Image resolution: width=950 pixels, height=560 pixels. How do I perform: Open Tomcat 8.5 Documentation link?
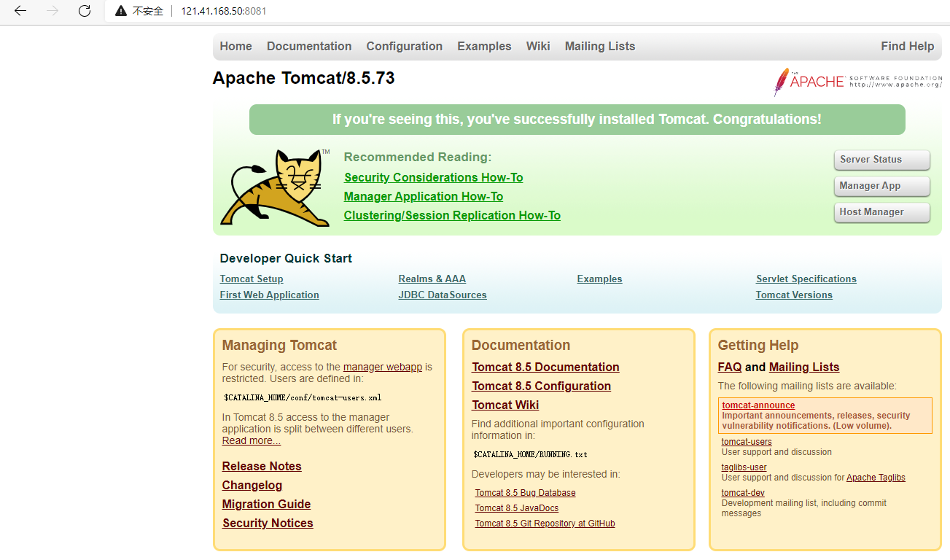click(x=545, y=367)
